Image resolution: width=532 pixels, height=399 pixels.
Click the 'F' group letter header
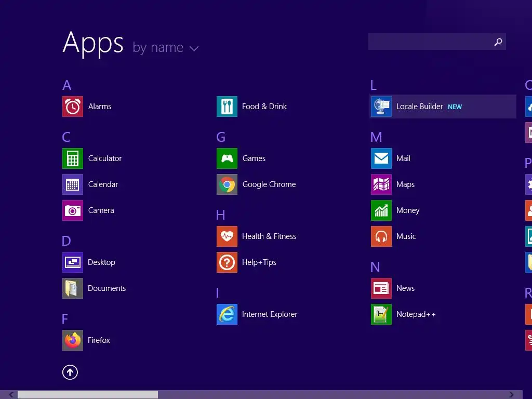[x=65, y=319]
